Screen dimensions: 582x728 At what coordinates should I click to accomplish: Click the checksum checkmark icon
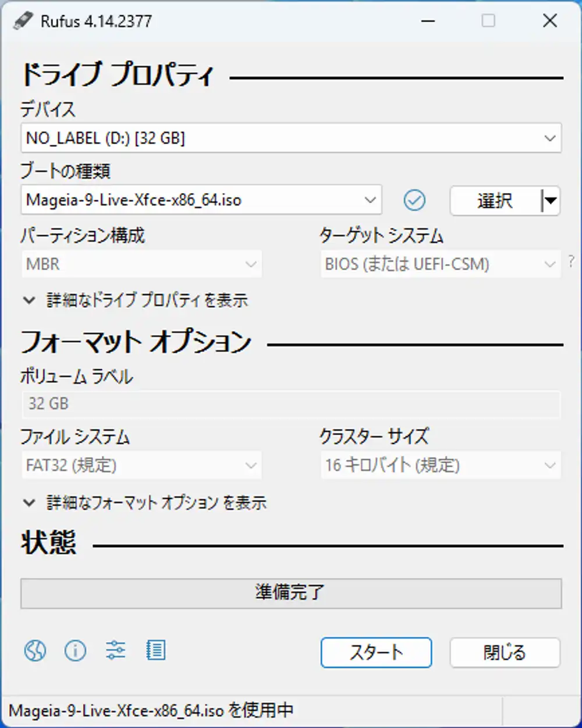tap(414, 200)
